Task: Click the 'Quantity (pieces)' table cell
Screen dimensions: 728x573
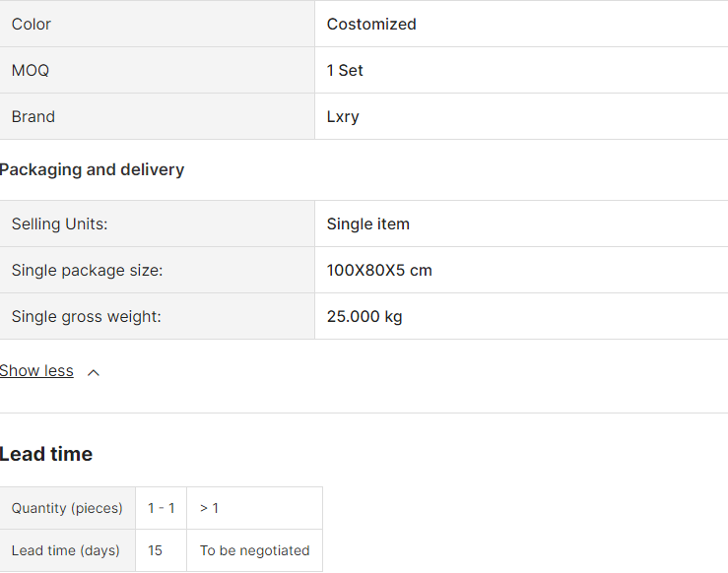Action: tap(67, 508)
